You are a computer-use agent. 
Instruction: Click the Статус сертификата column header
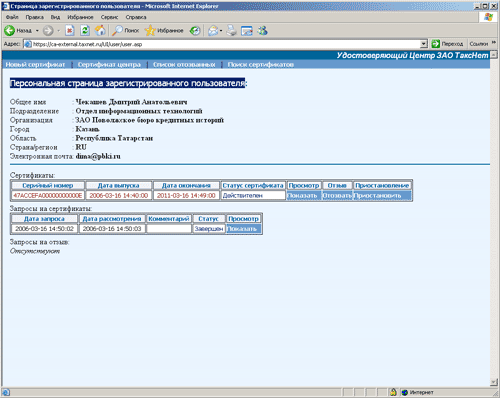coord(253,186)
